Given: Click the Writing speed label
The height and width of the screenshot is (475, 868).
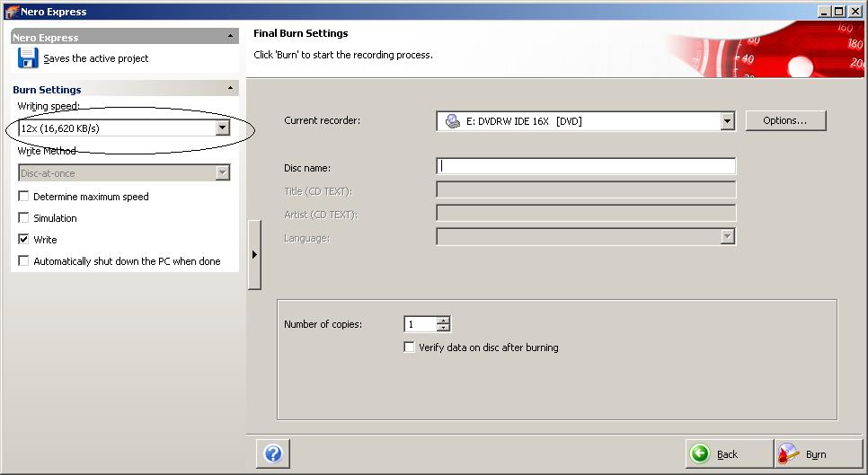Looking at the screenshot, I should (x=49, y=106).
